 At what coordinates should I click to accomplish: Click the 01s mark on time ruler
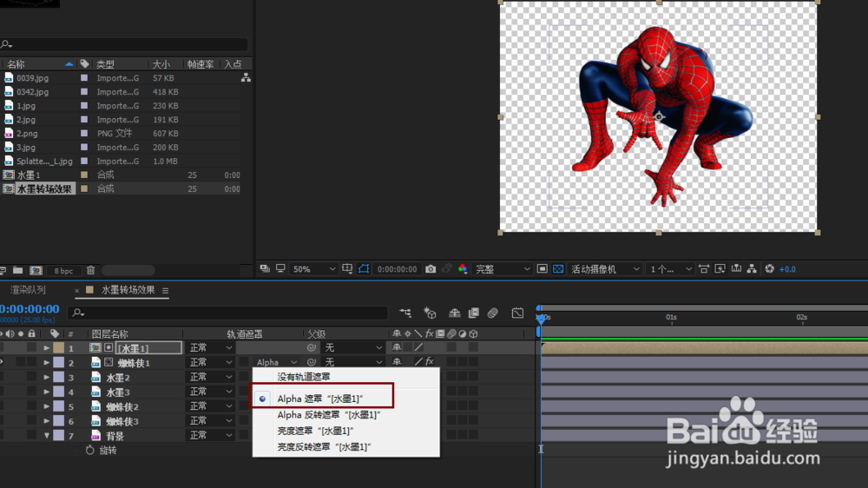(x=672, y=317)
